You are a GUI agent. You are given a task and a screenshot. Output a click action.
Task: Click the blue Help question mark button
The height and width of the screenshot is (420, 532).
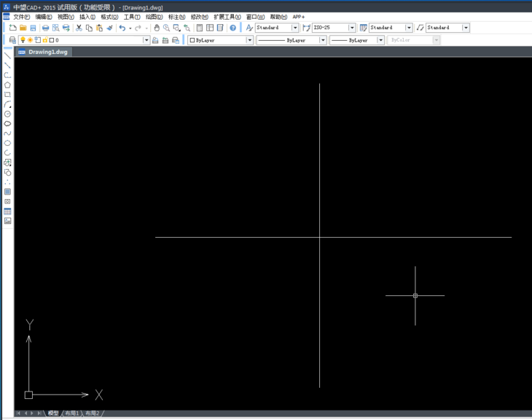tap(232, 28)
